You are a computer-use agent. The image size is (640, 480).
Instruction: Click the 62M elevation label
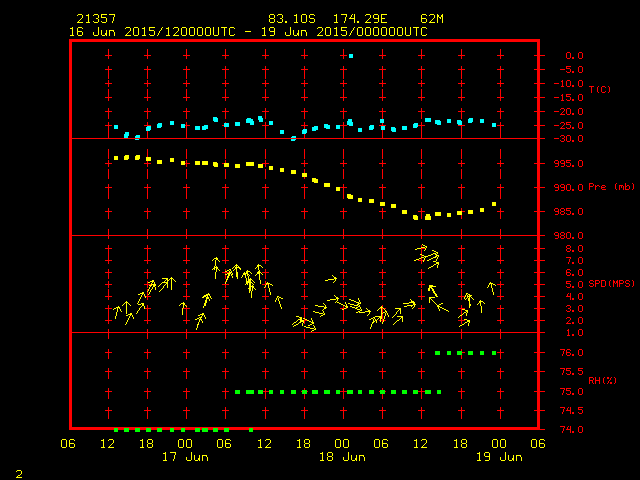433,19
